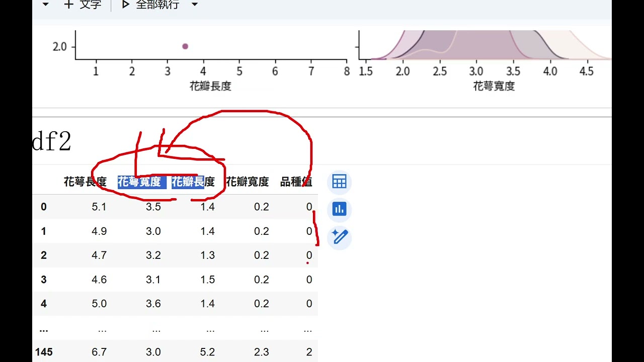Image resolution: width=644 pixels, height=362 pixels.
Task: Click the 花萼長度 column header
Action: tap(85, 182)
